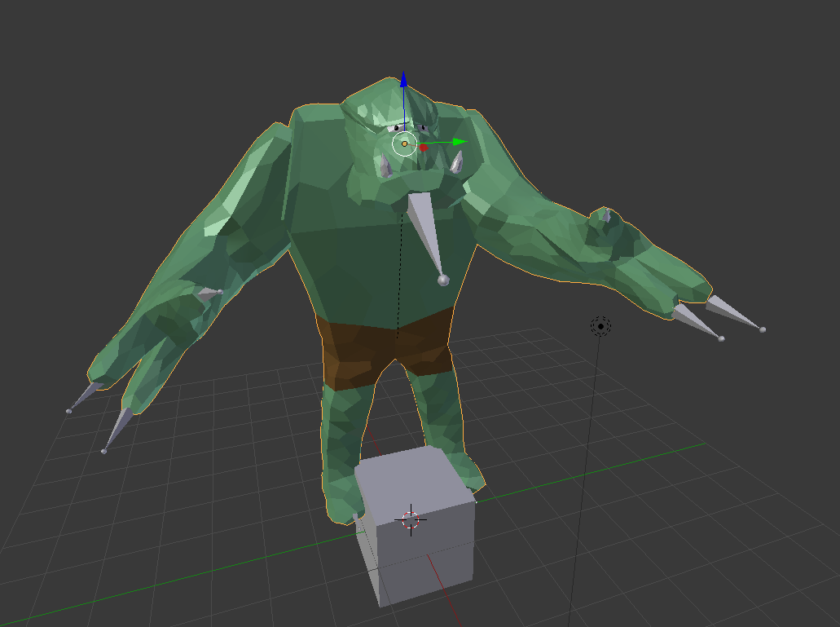
Task: Select the sphere tip of the chest bone
Action: tap(443, 280)
